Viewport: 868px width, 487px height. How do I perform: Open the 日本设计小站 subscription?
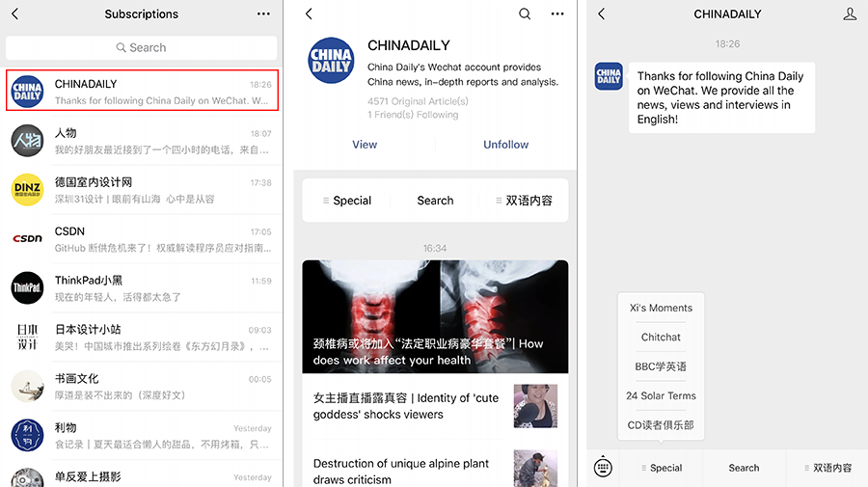(x=142, y=337)
